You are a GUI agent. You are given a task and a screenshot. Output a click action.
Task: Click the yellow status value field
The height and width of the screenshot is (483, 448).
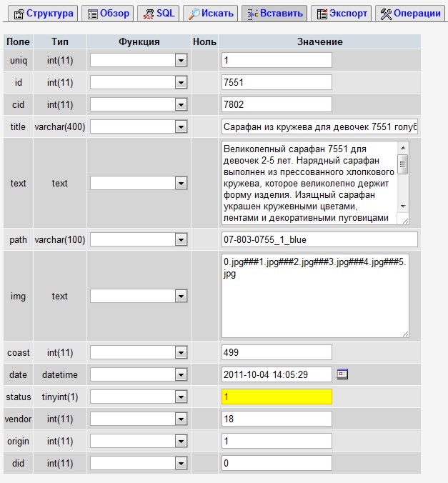click(x=277, y=397)
